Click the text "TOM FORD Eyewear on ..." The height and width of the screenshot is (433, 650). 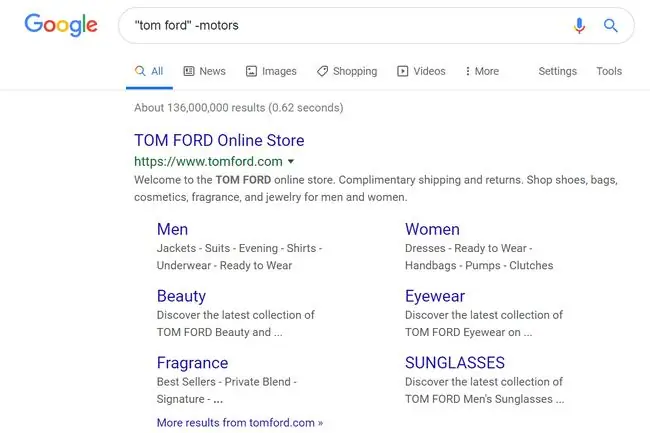(468, 332)
